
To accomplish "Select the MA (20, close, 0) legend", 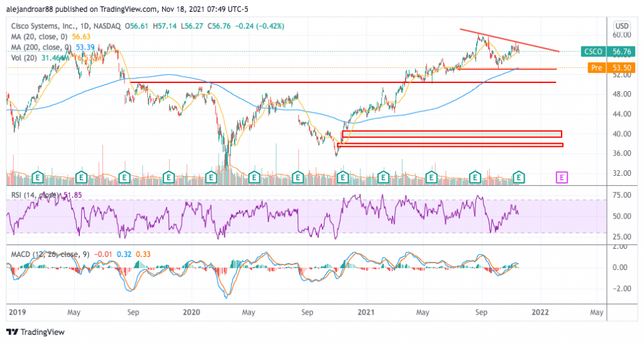I will coord(40,36).
